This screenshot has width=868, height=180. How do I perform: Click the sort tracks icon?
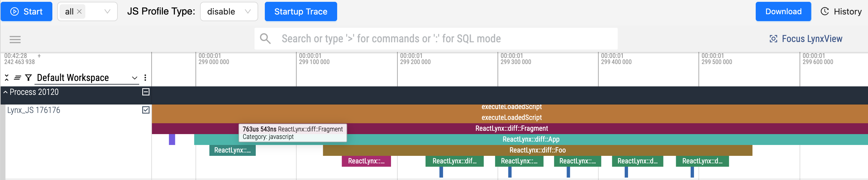(18, 78)
